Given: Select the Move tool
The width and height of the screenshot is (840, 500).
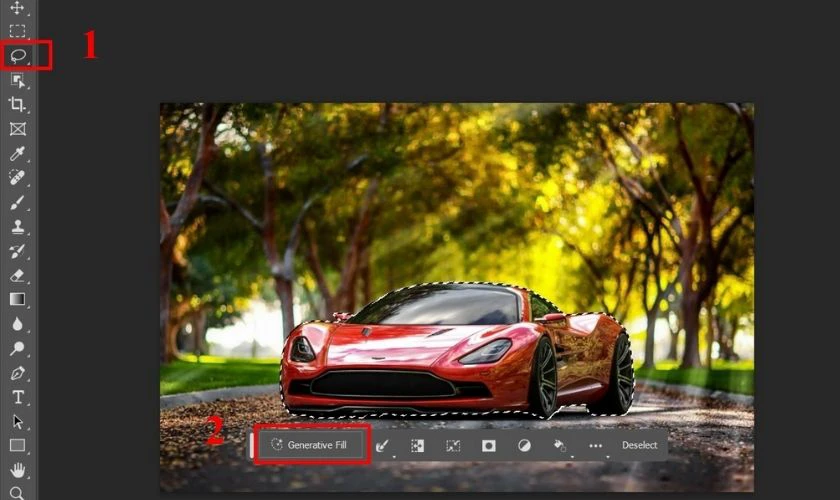Looking at the screenshot, I should [x=17, y=8].
